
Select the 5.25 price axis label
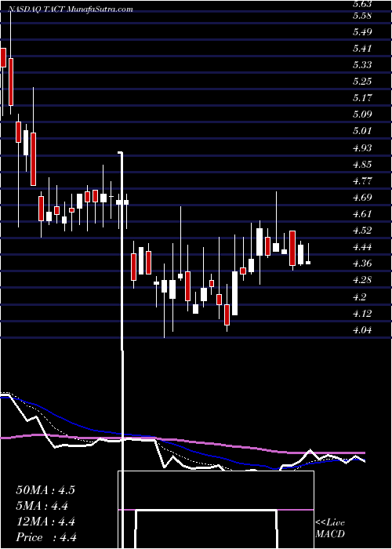(362, 82)
